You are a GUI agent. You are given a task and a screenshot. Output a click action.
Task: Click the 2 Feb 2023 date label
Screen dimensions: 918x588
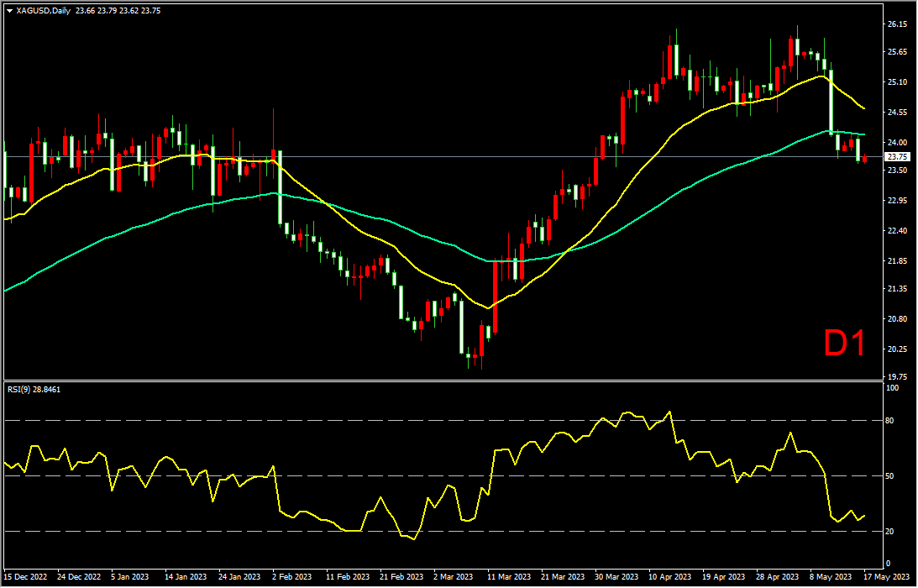coord(292,577)
